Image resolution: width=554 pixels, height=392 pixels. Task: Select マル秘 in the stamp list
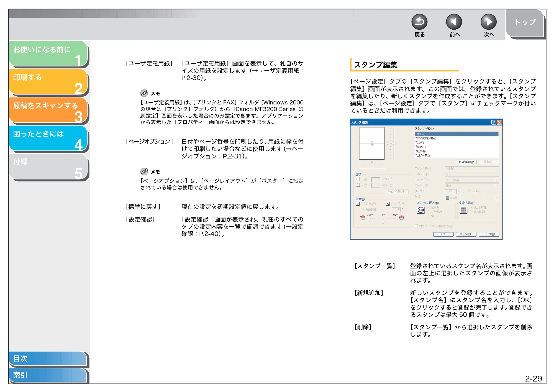[457, 134]
